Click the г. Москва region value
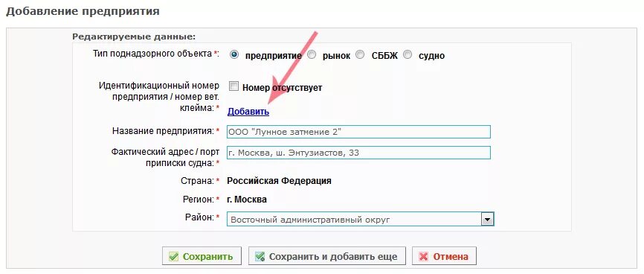644x274 pixels. pyautogui.click(x=247, y=200)
